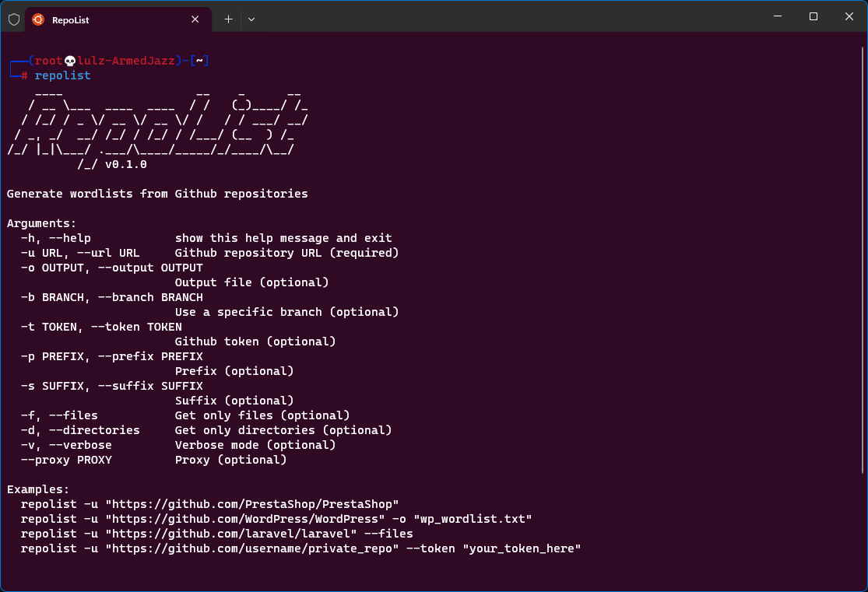Expand the new tab profile dropdown chevron
The width and height of the screenshot is (868, 592).
point(251,19)
